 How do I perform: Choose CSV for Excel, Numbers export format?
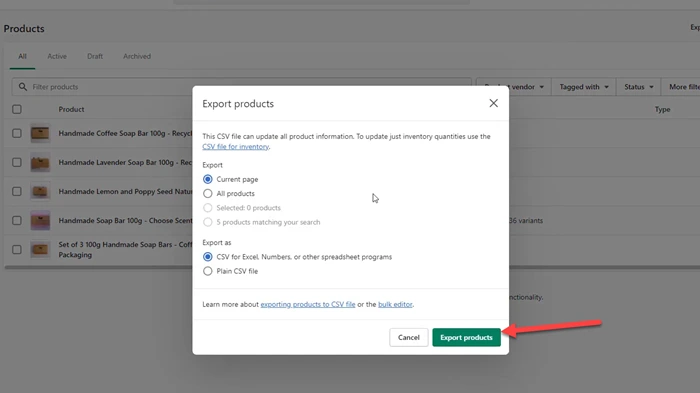coord(208,257)
